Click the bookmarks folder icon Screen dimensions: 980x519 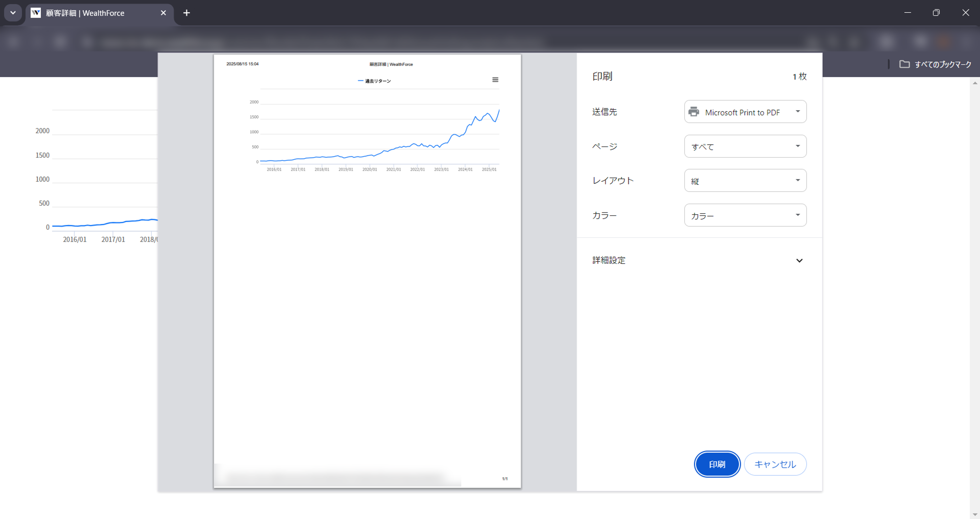(x=905, y=64)
